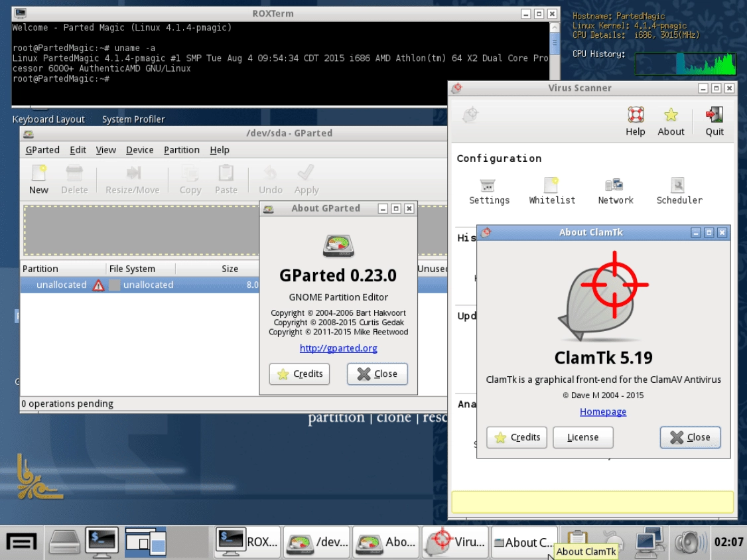Switch to About GParted taskbar button
This screenshot has height=560, width=747.
(x=386, y=542)
